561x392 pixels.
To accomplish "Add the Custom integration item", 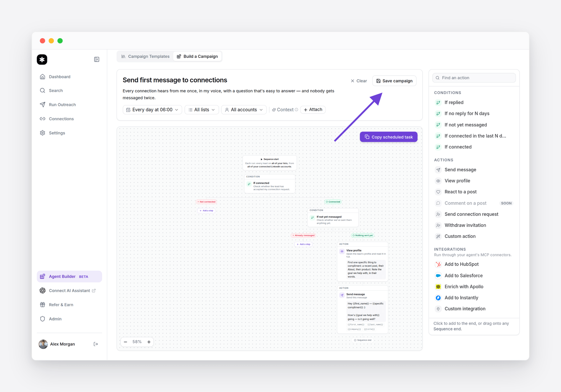I will 474,309.
